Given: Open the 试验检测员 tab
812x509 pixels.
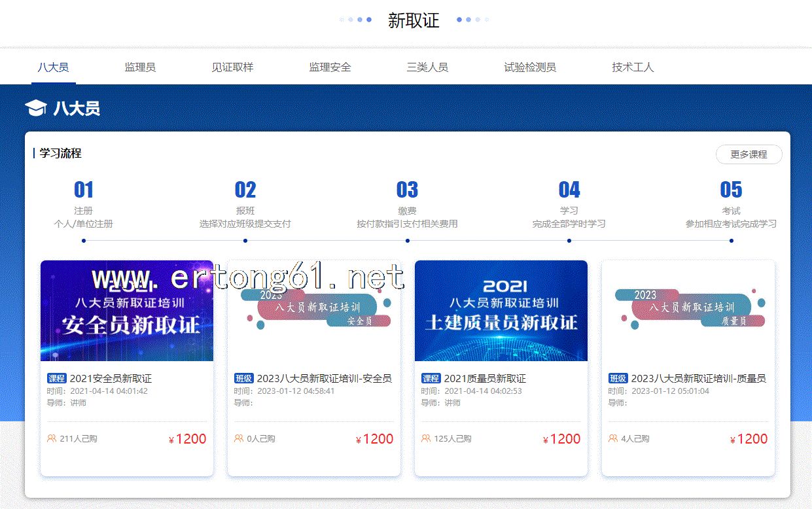Looking at the screenshot, I should pyautogui.click(x=530, y=67).
